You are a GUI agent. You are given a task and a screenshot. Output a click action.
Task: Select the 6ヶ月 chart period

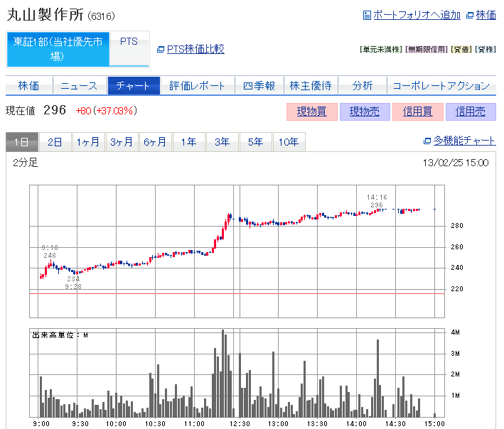(x=155, y=142)
